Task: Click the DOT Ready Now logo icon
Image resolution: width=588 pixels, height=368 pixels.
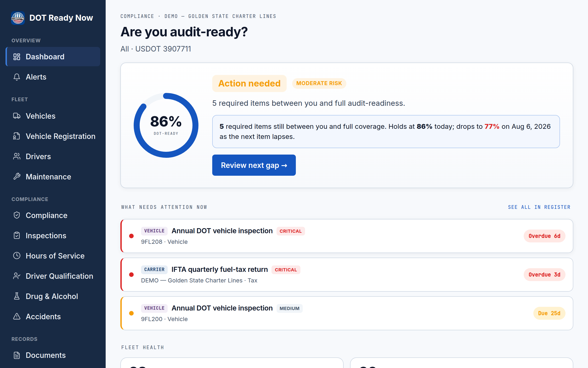Action: pos(18,18)
